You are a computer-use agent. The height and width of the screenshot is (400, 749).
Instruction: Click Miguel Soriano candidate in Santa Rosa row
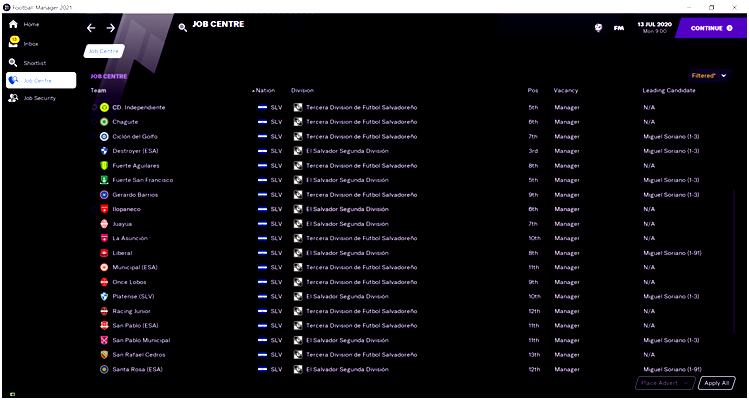(673, 369)
